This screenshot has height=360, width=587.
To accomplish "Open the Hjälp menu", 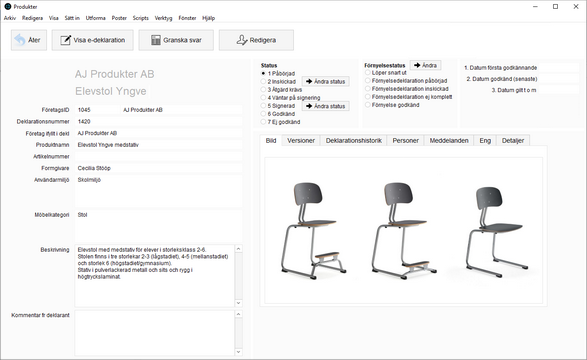I will (209, 18).
